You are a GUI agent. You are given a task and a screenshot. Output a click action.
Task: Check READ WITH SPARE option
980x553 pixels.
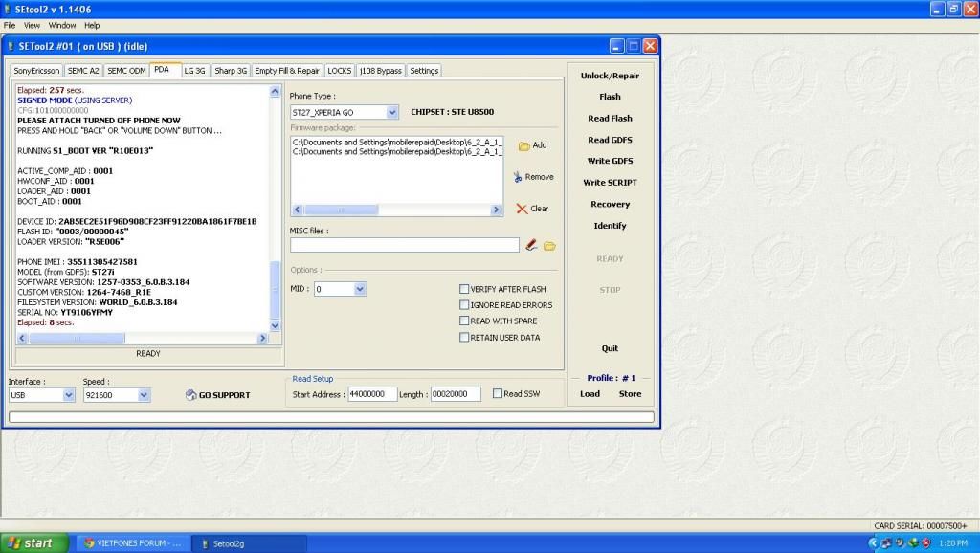tap(464, 321)
